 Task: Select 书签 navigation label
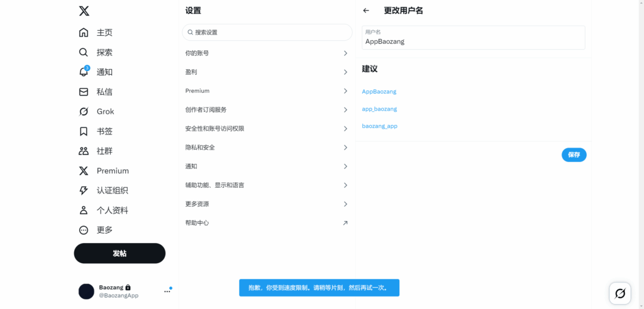(x=104, y=131)
